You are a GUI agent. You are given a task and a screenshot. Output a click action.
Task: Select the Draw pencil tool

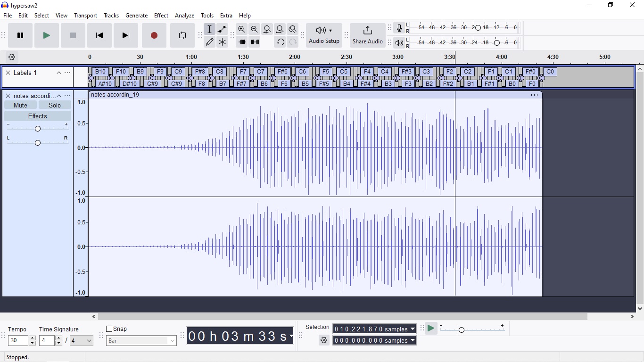tap(210, 42)
